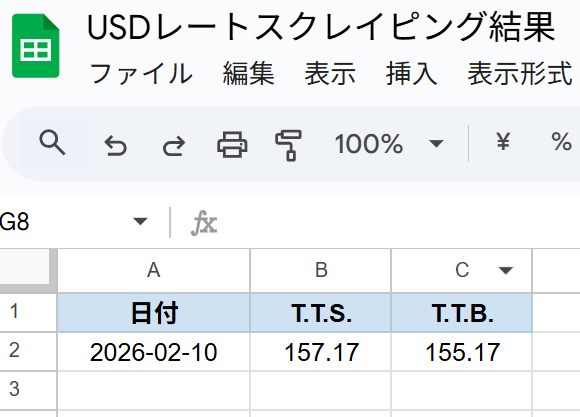Open the 表示 menu

[x=330, y=73]
